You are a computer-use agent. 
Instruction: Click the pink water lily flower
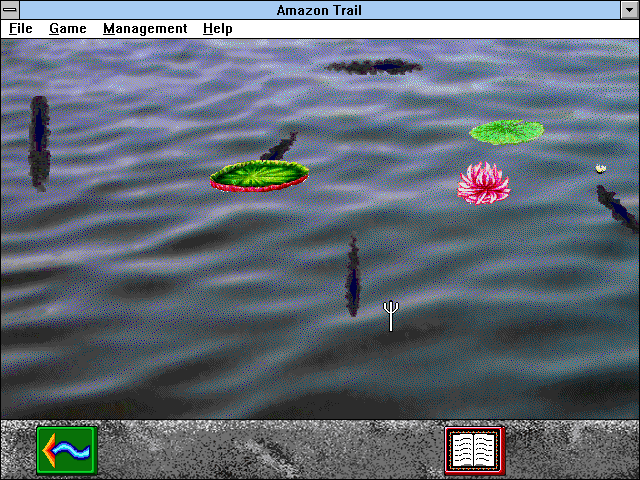pos(484,183)
